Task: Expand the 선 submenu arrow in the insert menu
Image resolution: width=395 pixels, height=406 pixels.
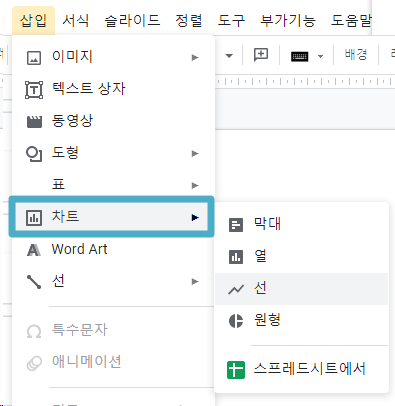Action: point(195,282)
